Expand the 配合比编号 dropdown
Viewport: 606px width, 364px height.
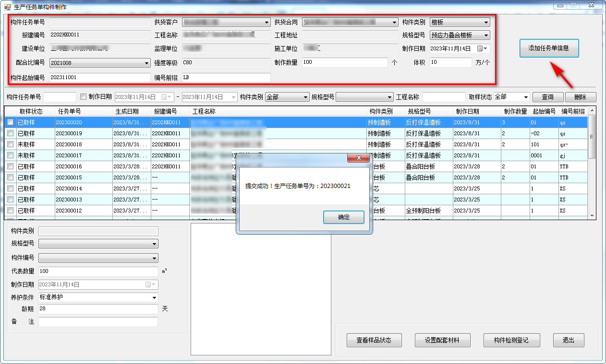pos(146,63)
